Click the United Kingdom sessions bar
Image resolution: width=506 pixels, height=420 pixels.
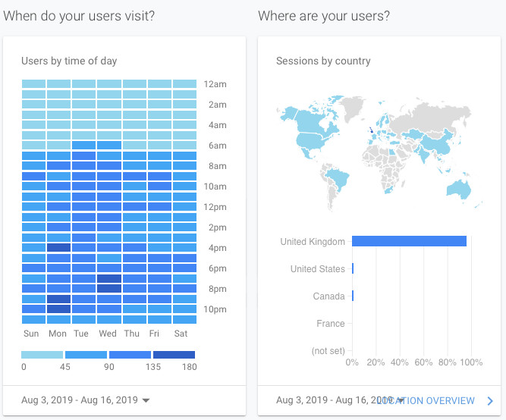[x=409, y=242]
